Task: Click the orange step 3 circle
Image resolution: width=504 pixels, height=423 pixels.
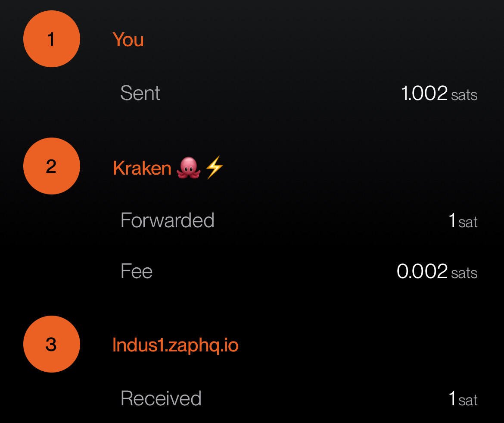Action: point(51,344)
